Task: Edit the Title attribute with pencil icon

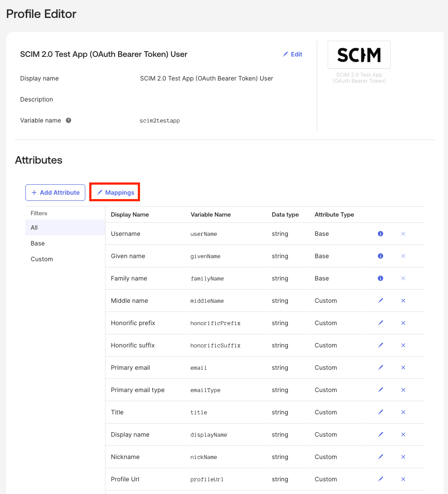Action: point(381,412)
